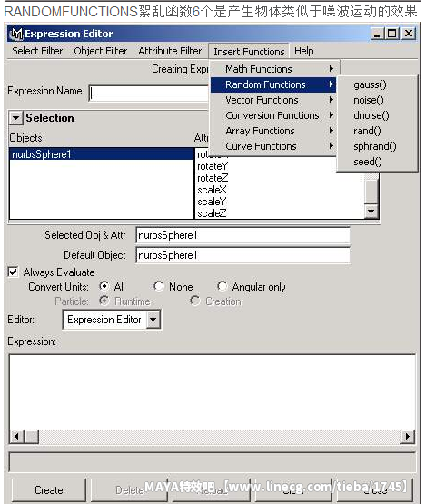Click expression scrollbar right arrow
This screenshot has width=445, height=504.
[408, 437]
